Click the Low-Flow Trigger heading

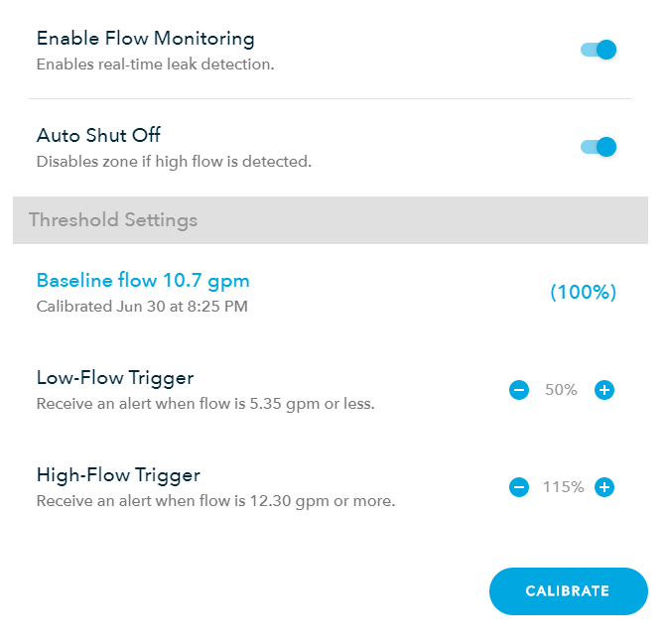click(115, 378)
